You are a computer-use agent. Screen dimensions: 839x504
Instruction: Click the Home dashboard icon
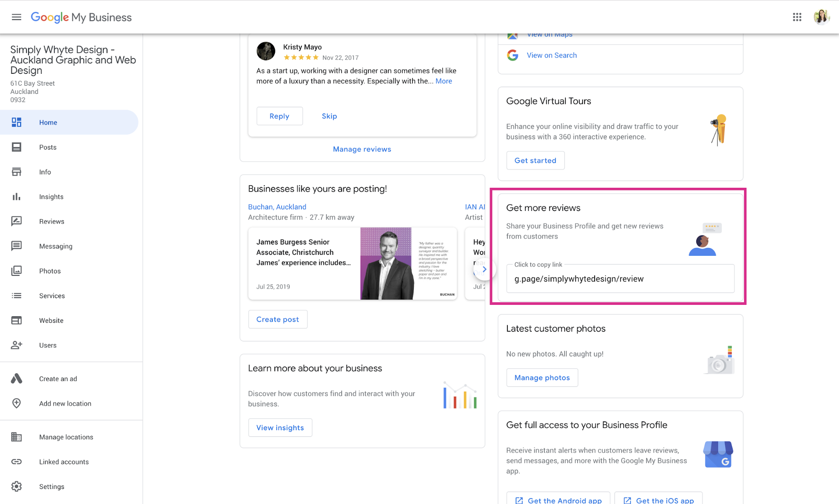click(16, 122)
